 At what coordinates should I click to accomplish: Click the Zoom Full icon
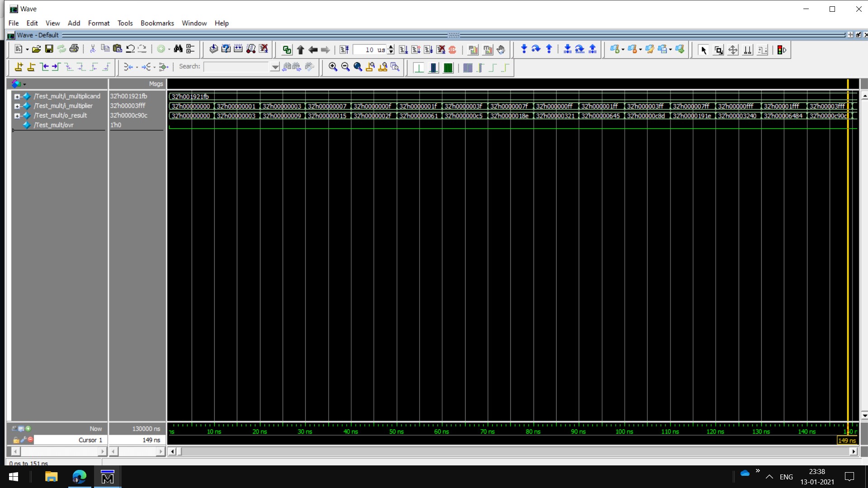(358, 67)
